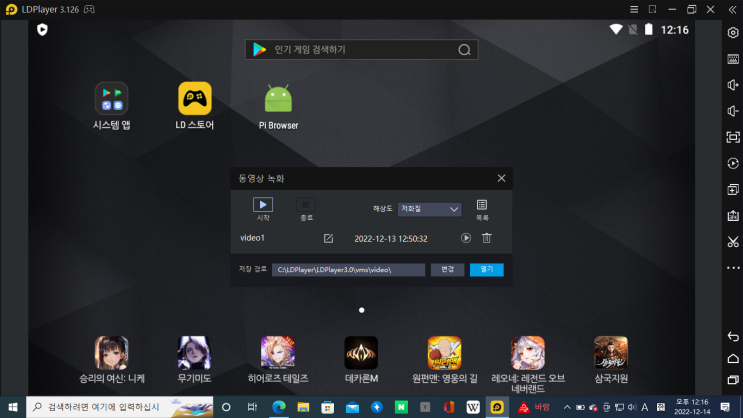Click the home screen page indicator dot
This screenshot has height=418, width=743.
coord(362,310)
